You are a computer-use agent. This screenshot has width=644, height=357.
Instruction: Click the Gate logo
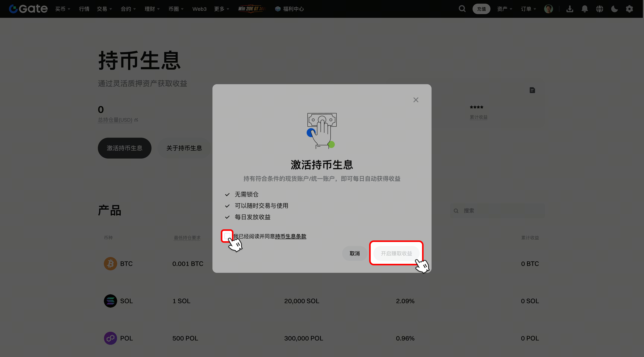tap(28, 9)
